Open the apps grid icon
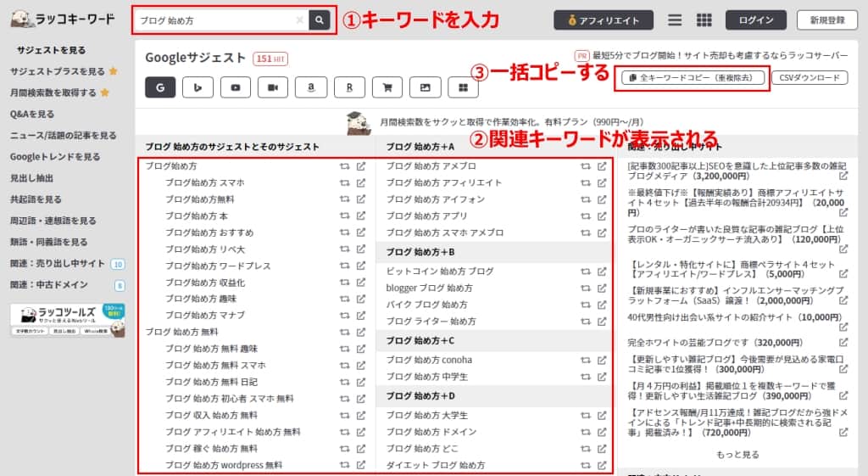 point(704,20)
